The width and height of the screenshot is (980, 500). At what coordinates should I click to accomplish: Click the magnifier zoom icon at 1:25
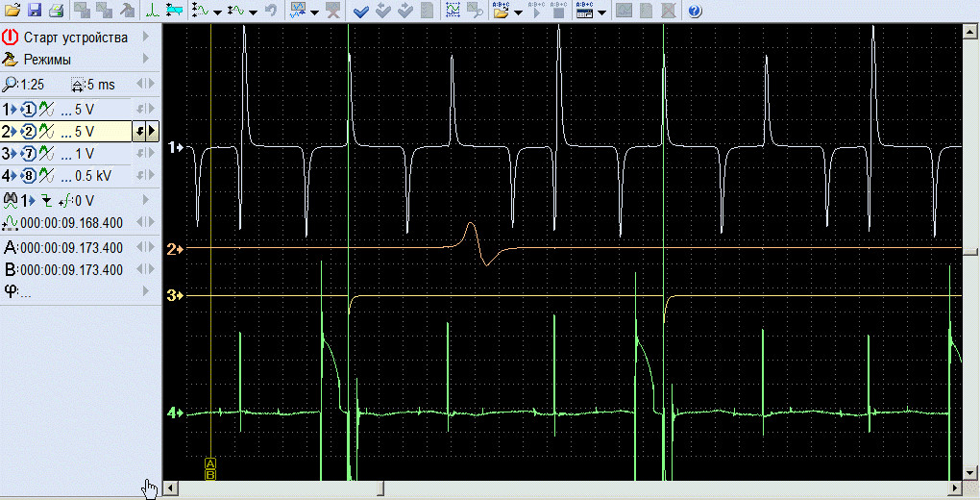point(10,84)
